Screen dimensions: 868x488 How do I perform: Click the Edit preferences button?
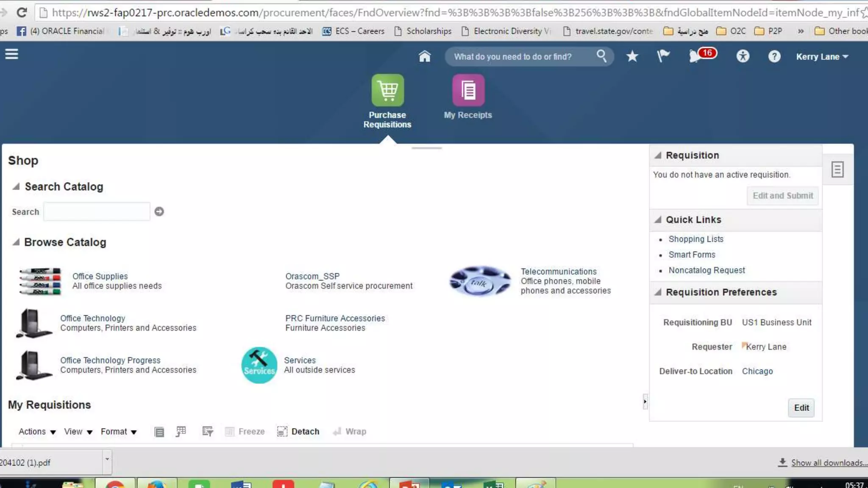click(x=801, y=408)
